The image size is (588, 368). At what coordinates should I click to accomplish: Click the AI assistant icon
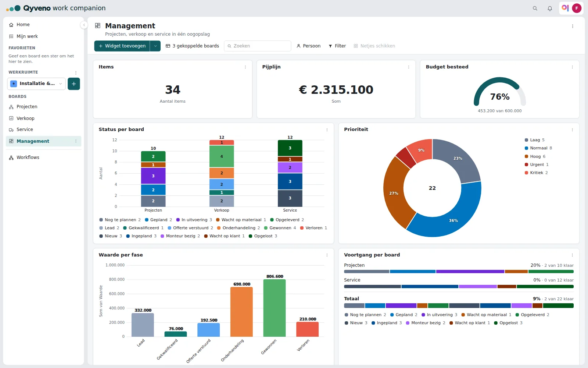[565, 8]
